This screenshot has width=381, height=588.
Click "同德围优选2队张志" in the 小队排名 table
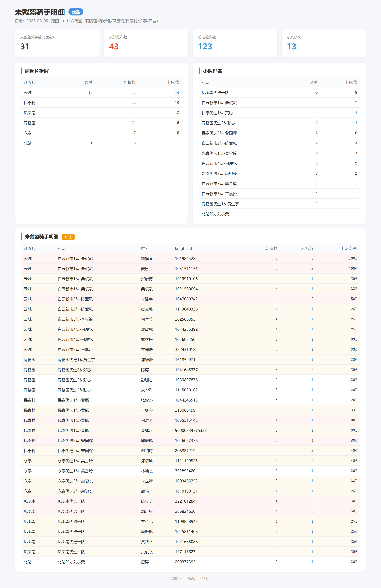click(x=218, y=123)
